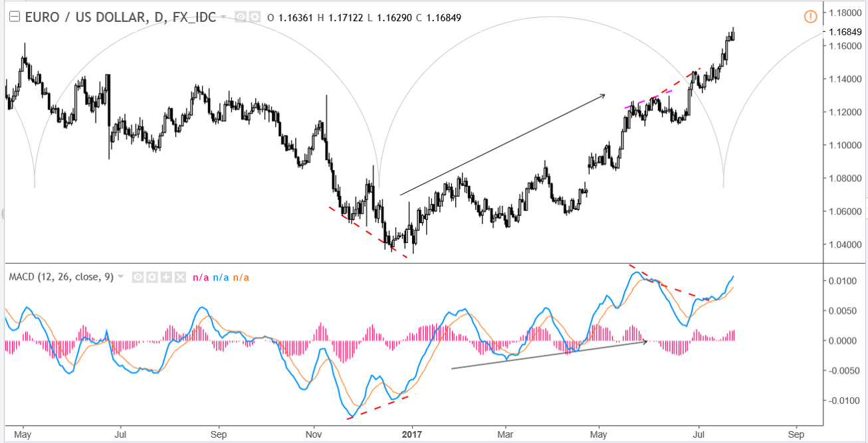Viewport: 868px width, 443px height.
Task: Click the MACD plus icon
Action: 165,277
